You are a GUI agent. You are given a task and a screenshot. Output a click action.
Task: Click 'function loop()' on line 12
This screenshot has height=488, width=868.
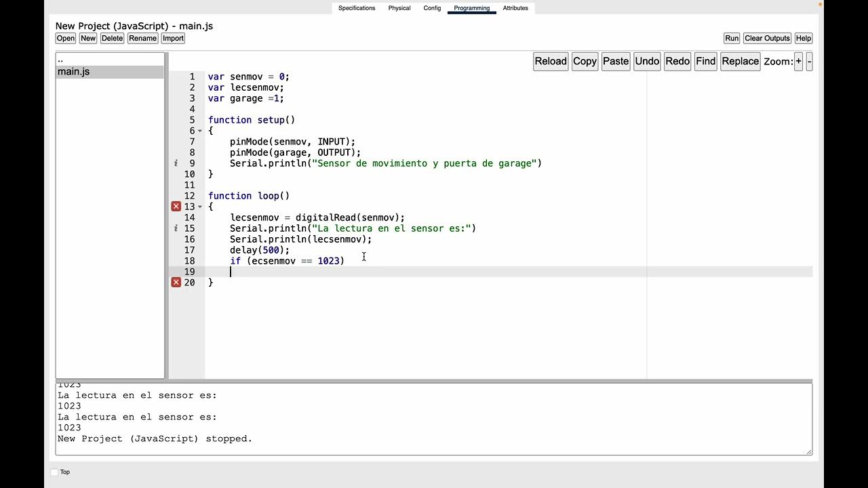coord(249,196)
